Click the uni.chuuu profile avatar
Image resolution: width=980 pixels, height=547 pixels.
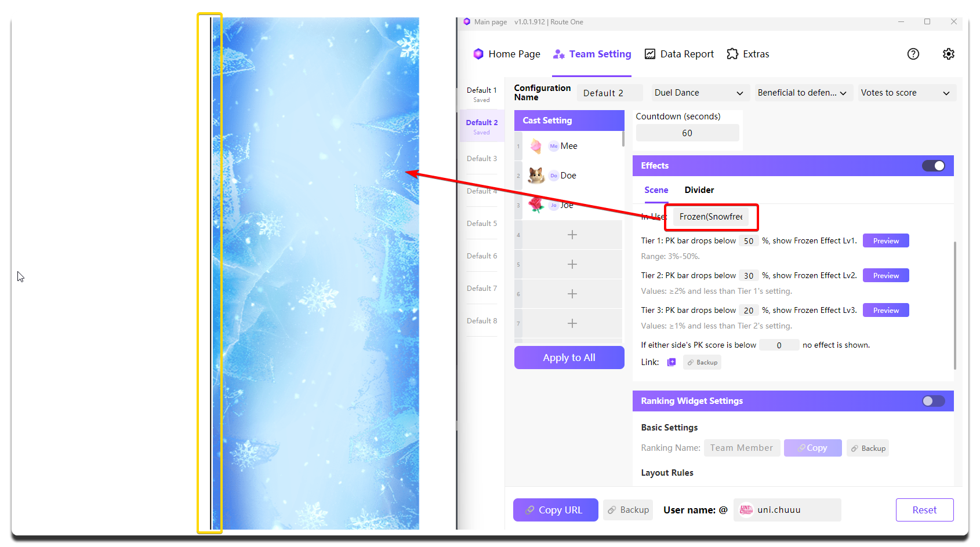[x=746, y=510]
